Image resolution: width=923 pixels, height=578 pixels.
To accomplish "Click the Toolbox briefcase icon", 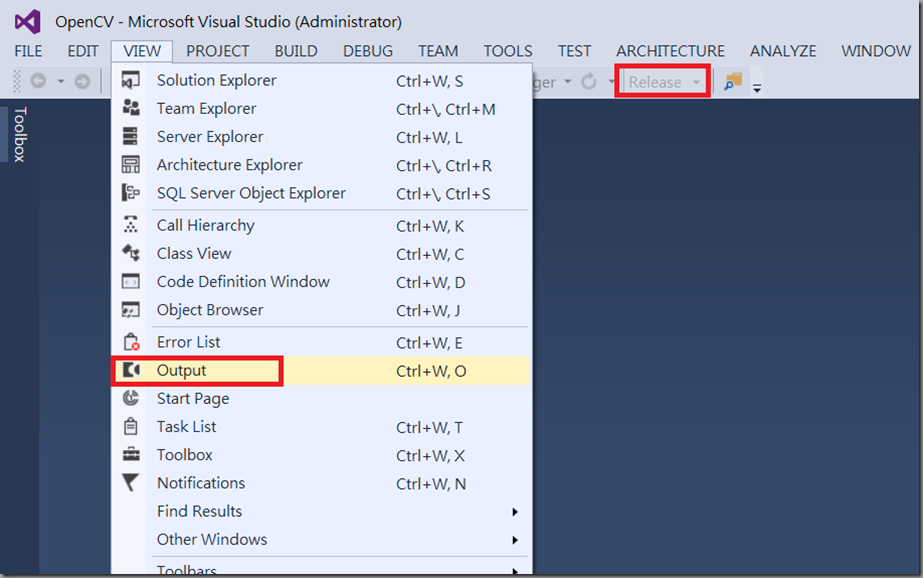I will pos(131,454).
